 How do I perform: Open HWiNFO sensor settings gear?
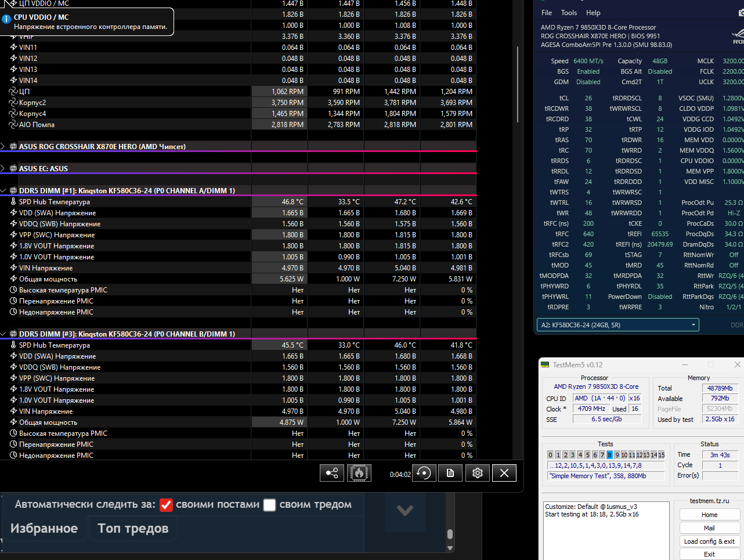pos(478,473)
